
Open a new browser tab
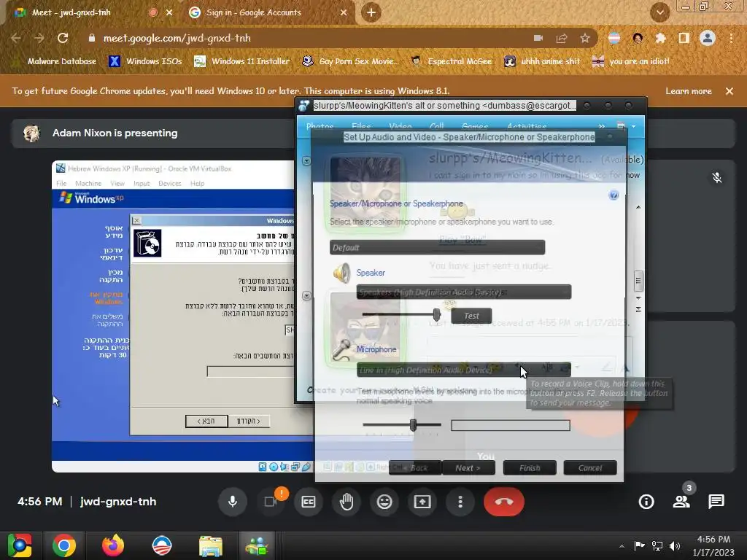371,12
